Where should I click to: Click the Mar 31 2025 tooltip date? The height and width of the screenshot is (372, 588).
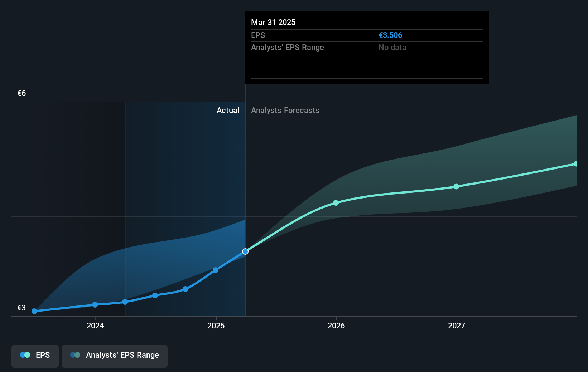(x=273, y=23)
